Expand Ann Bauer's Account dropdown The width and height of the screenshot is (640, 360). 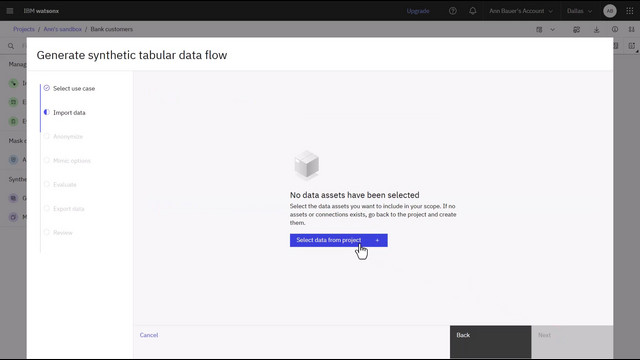pos(521,11)
